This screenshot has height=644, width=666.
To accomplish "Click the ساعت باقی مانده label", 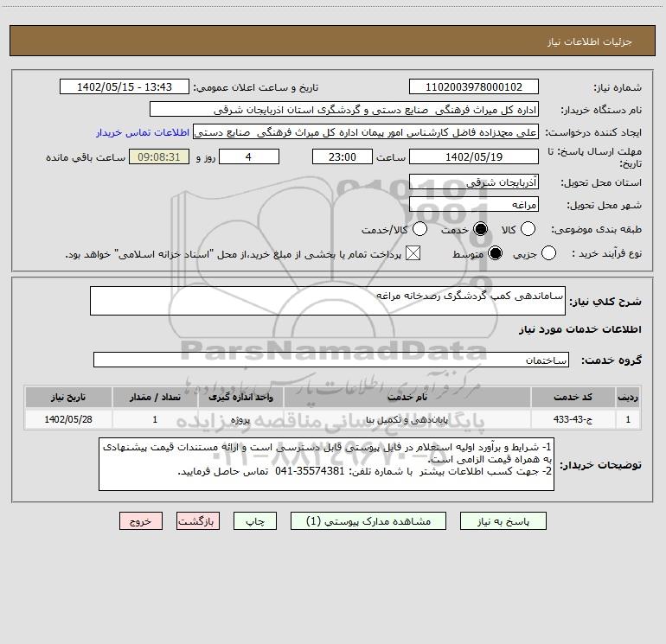I will point(86,157).
